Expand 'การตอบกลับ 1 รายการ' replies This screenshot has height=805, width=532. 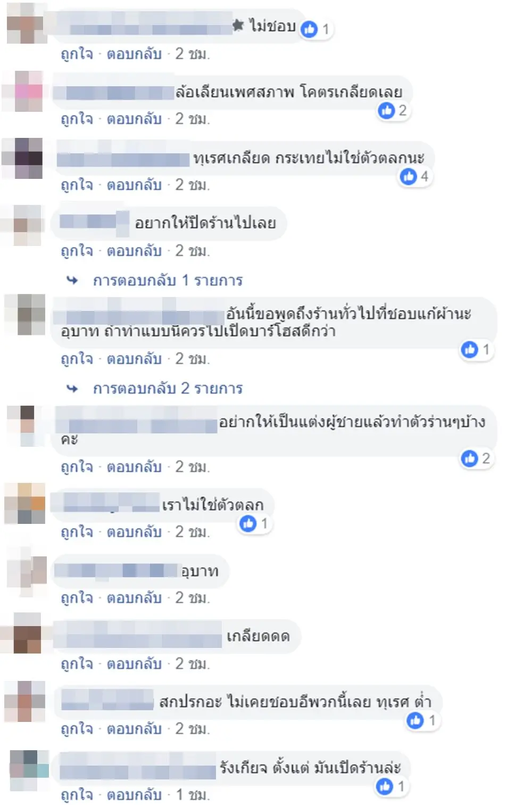click(x=168, y=280)
